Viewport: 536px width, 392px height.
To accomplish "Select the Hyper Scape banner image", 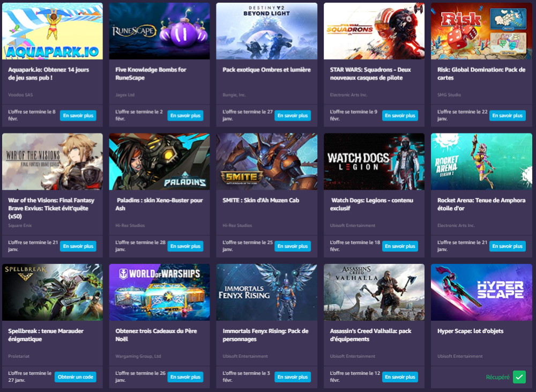I will coord(481,292).
